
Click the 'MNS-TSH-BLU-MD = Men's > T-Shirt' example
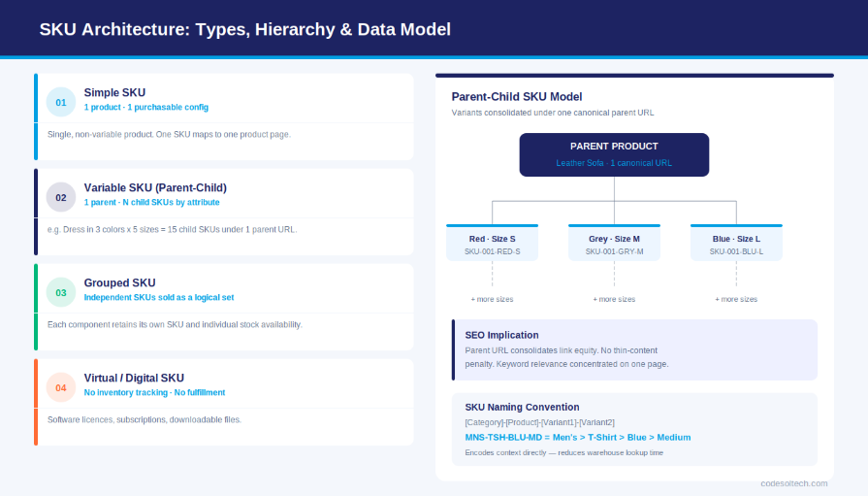[578, 437]
